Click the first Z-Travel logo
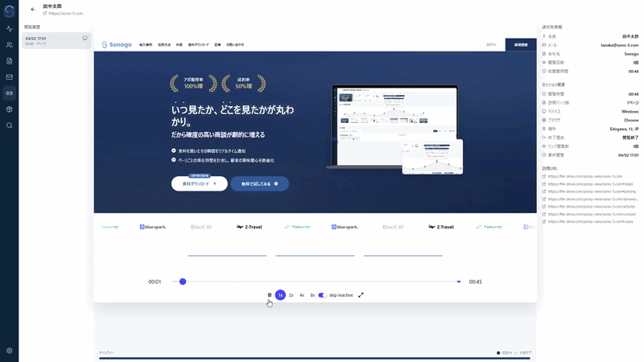644x362 pixels. coord(249,227)
